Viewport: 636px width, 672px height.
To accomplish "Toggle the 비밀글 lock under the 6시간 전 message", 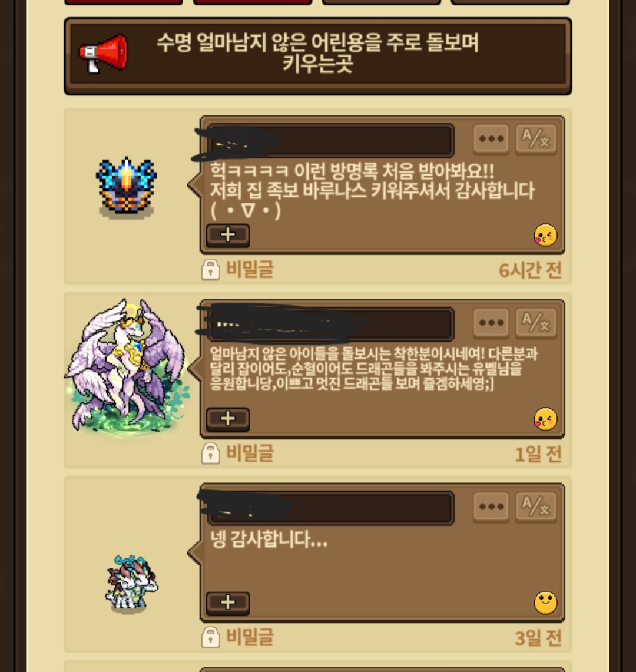I will (210, 270).
